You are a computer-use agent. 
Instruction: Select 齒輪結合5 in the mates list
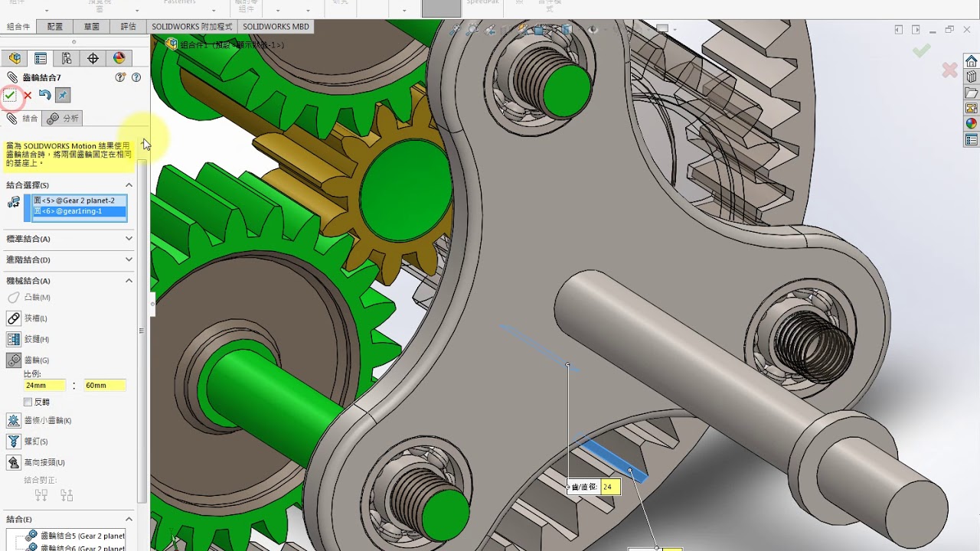75,536
